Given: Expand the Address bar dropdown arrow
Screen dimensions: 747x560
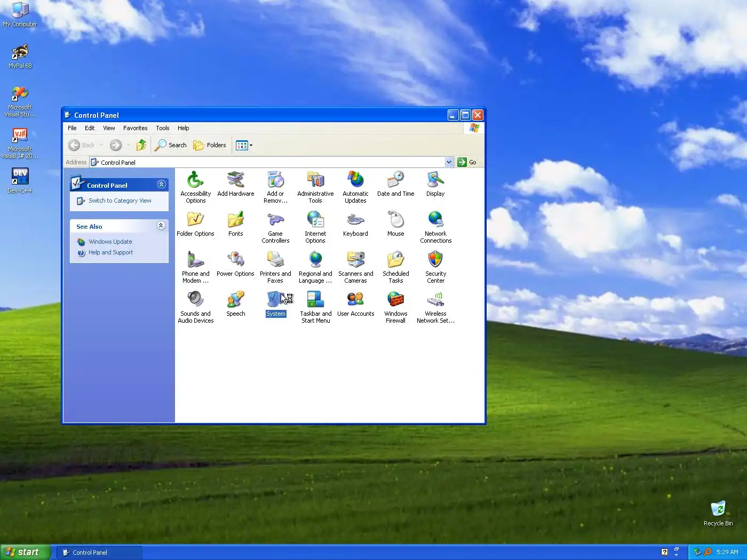Looking at the screenshot, I should point(449,162).
